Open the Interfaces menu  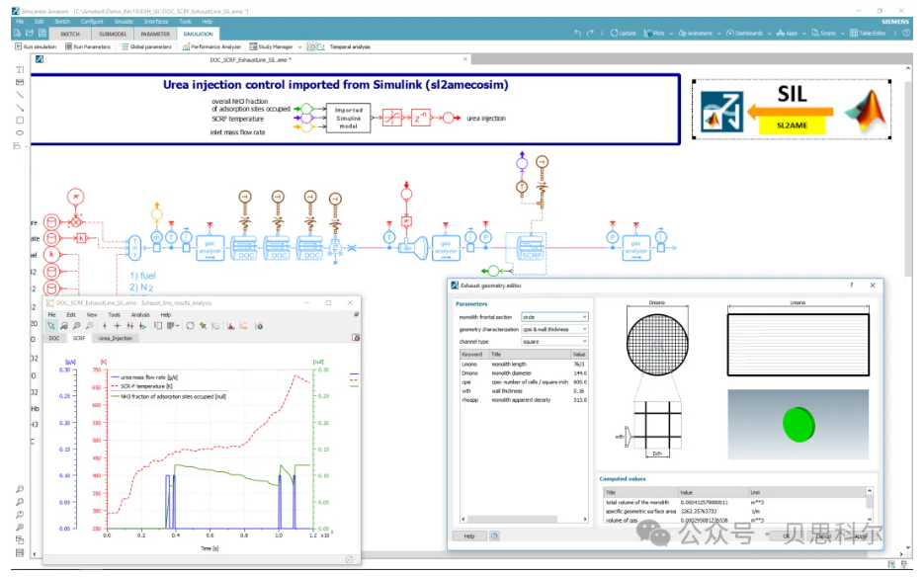[x=155, y=21]
